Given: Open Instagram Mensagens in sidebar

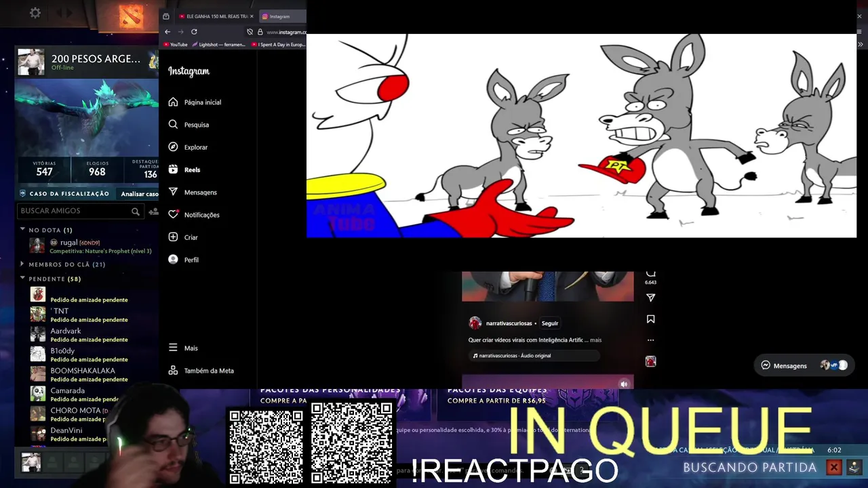Looking at the screenshot, I should (193, 192).
